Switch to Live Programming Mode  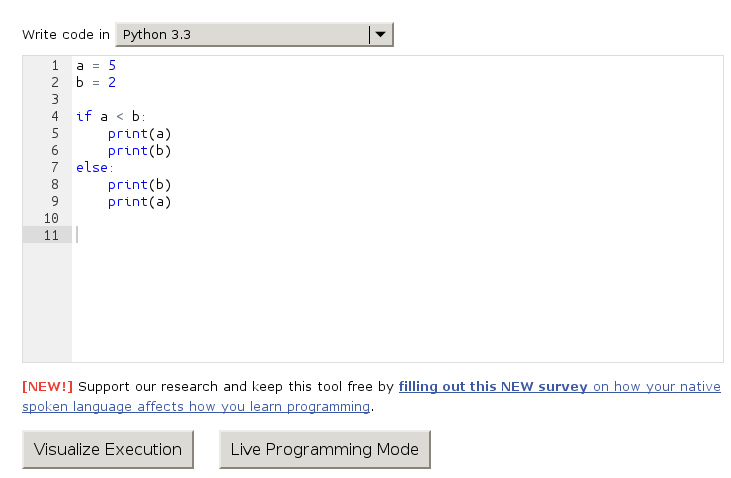[324, 450]
